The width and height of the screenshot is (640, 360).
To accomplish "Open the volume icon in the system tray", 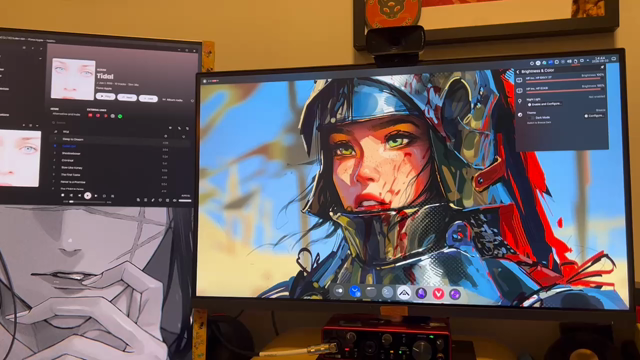I will [x=569, y=62].
